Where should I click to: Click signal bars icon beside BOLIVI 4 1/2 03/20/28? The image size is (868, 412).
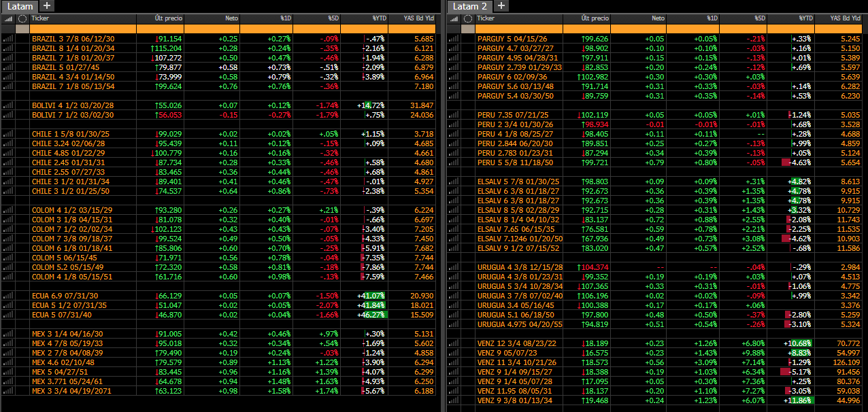click(x=8, y=105)
